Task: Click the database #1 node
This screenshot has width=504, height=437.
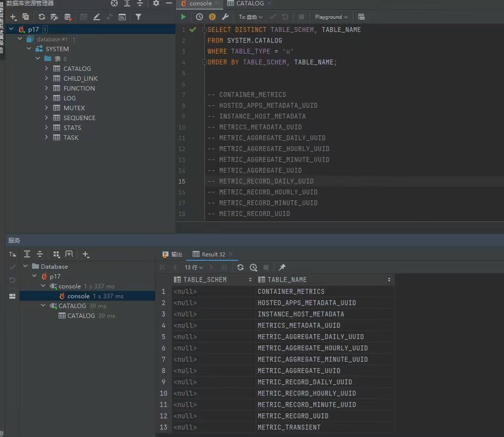Action: click(x=52, y=39)
